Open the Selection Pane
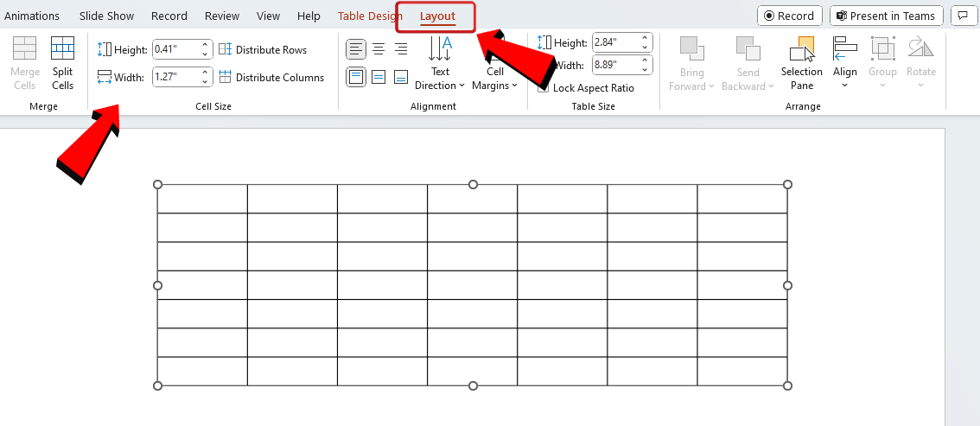 click(802, 64)
